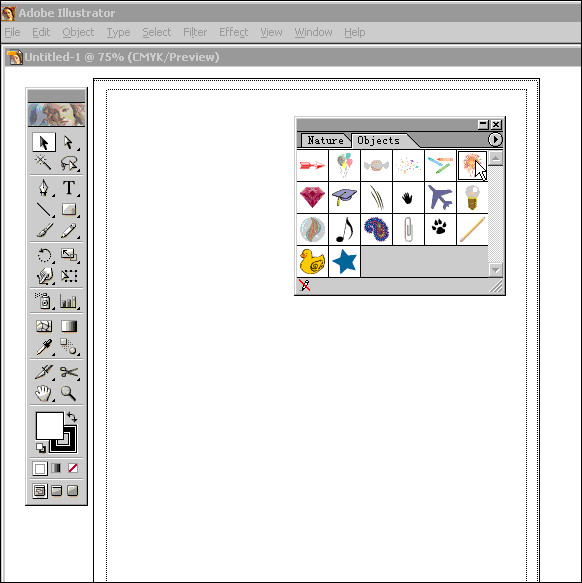Pick the Scissors tool

[69, 372]
